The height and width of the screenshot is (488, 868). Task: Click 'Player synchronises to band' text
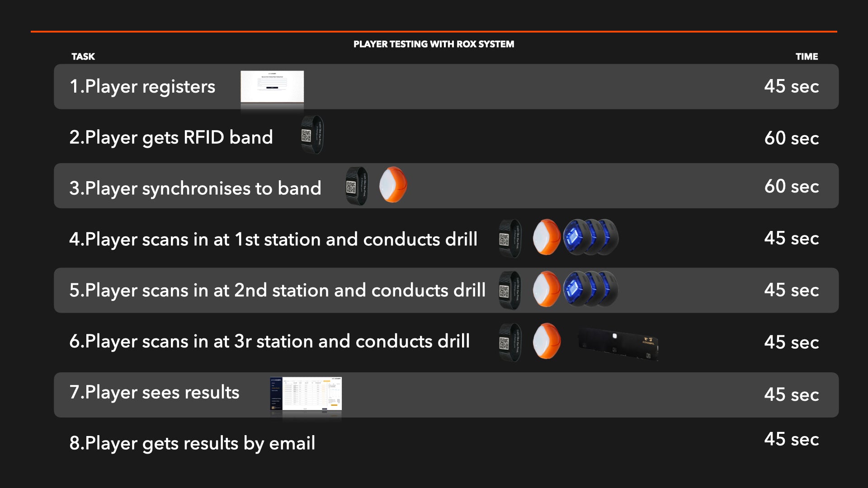195,188
